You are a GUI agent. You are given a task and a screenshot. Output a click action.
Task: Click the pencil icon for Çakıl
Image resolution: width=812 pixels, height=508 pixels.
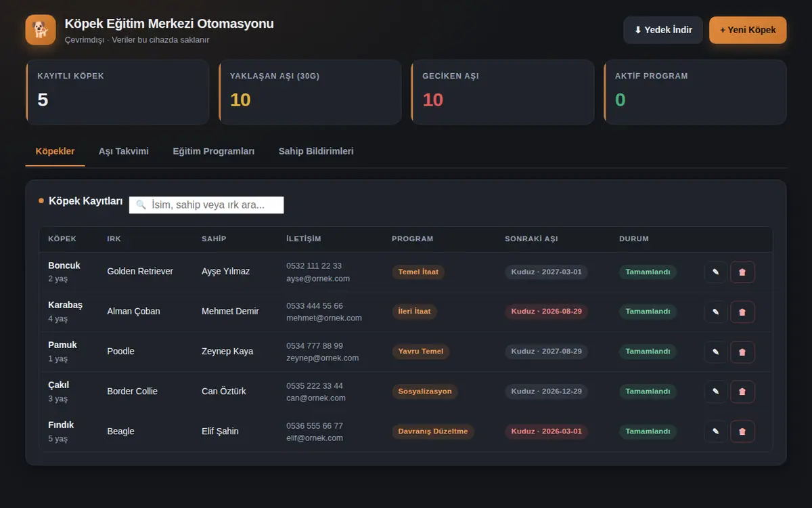[716, 391]
